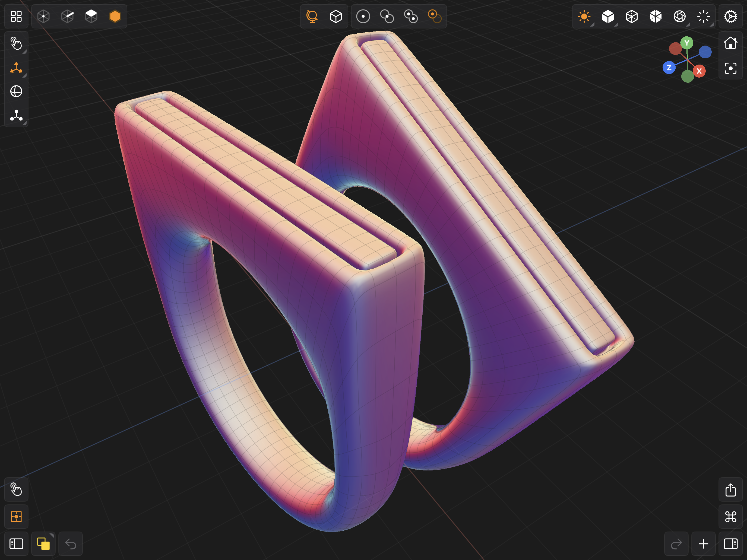747x560 pixels.
Task: Select the sphere primitive tool
Action: point(16,91)
